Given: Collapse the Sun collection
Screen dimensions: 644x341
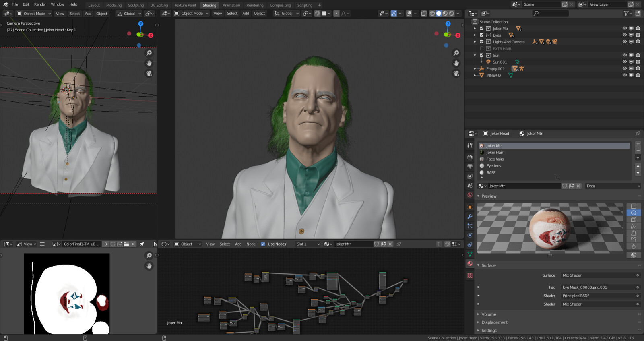Looking at the screenshot, I should [x=475, y=55].
